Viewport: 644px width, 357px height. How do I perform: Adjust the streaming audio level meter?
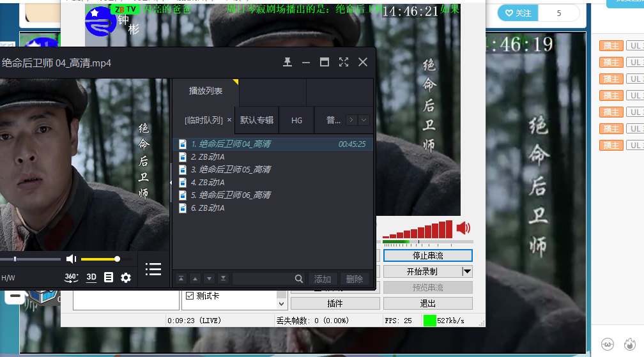click(x=428, y=242)
